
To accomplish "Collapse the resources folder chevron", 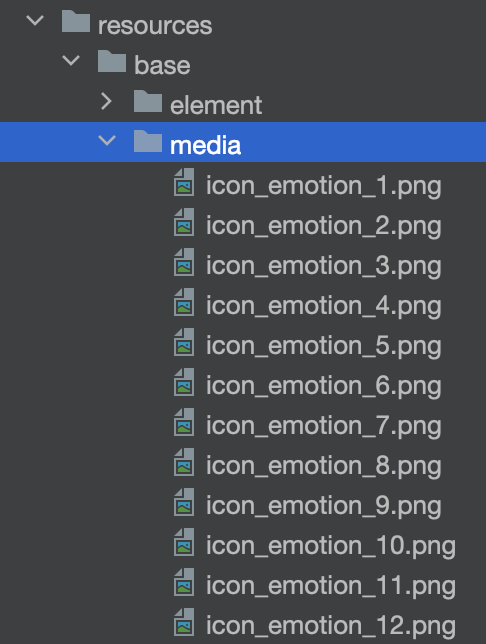I will pyautogui.click(x=35, y=20).
